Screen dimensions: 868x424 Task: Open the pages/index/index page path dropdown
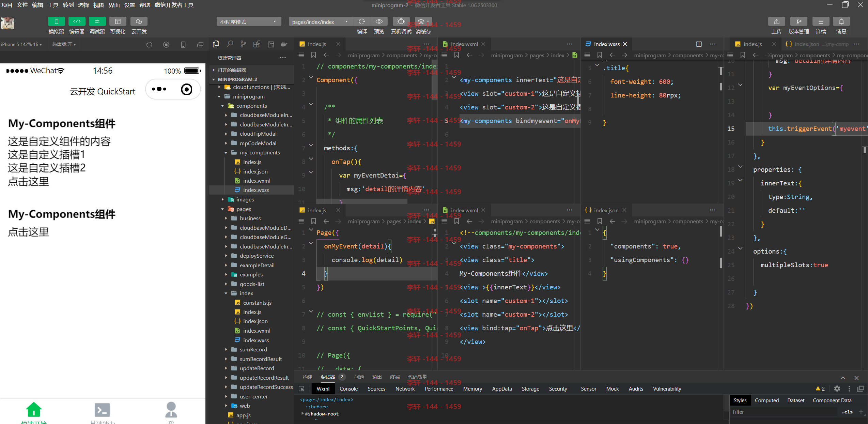[321, 22]
